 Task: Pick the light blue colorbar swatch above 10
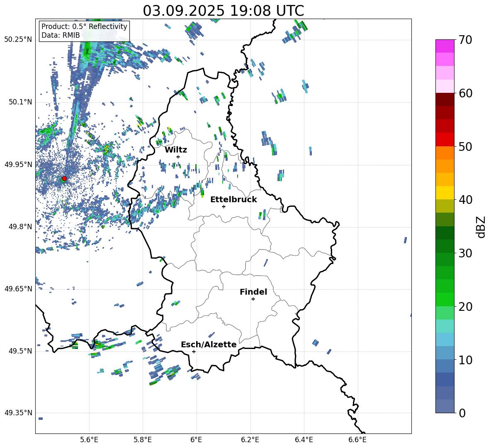tap(445, 339)
